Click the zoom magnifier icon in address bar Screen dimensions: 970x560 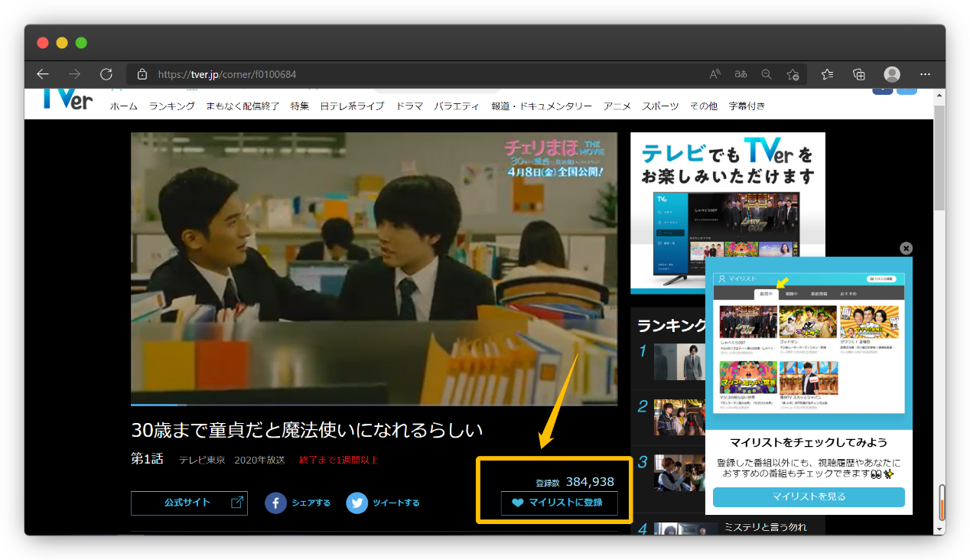click(x=766, y=74)
